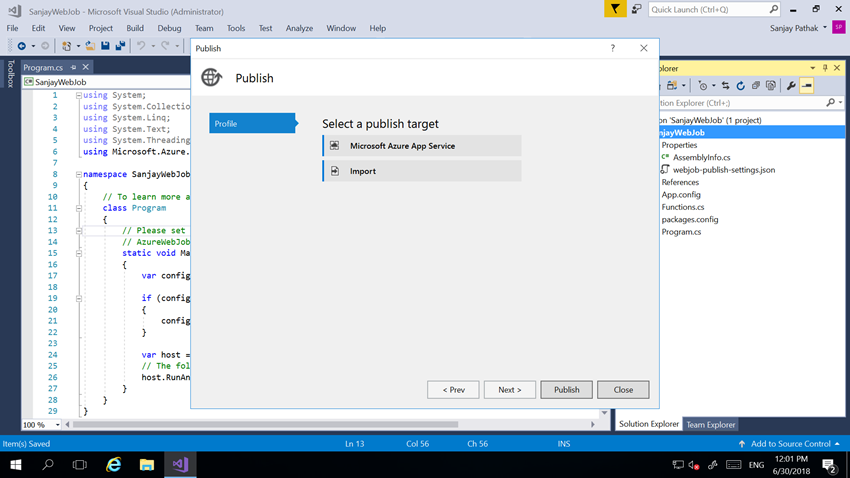The image size is (850, 478).
Task: Open Properties via the wrench icon
Action: click(791, 86)
